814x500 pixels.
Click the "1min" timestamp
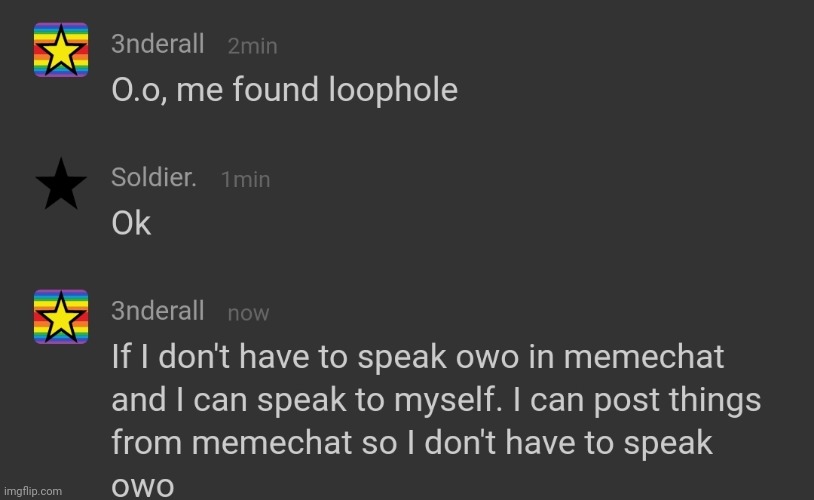246,180
